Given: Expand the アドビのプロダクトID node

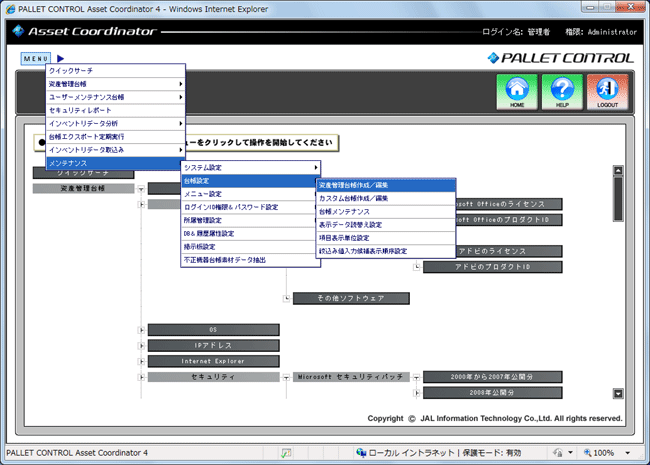Looking at the screenshot, I should pyautogui.click(x=417, y=267).
